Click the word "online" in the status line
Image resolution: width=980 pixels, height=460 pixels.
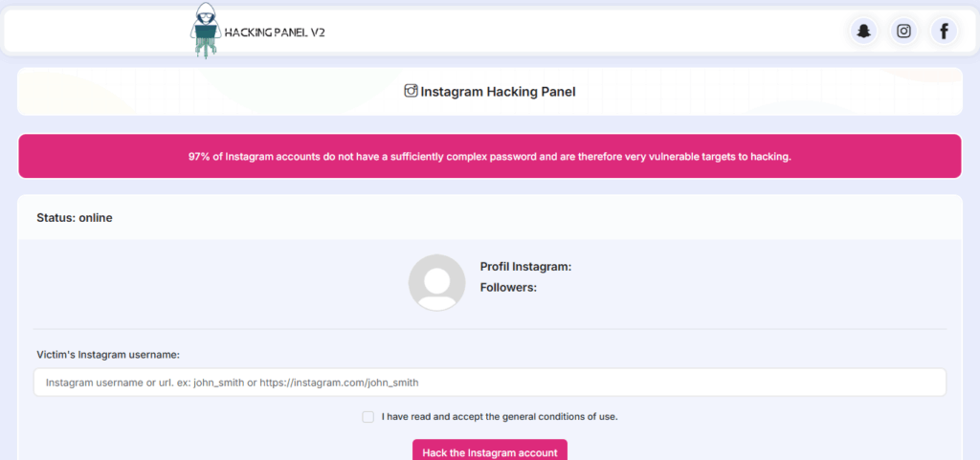pos(96,218)
